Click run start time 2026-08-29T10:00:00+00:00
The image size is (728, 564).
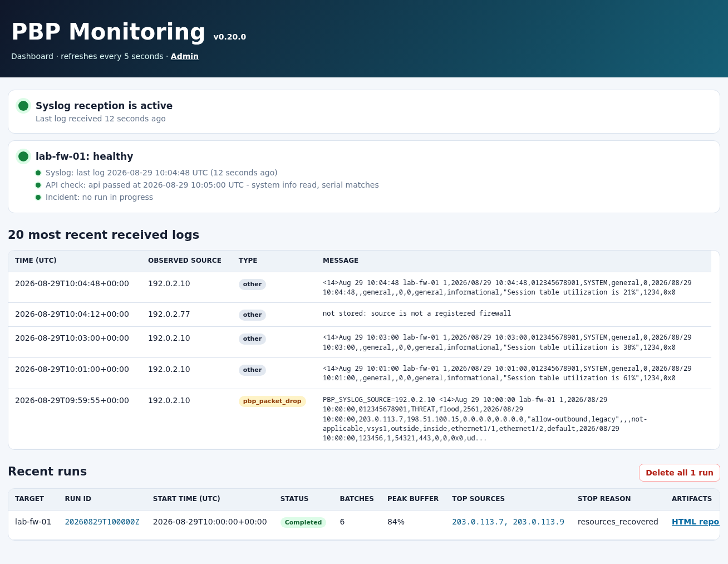pos(210,522)
